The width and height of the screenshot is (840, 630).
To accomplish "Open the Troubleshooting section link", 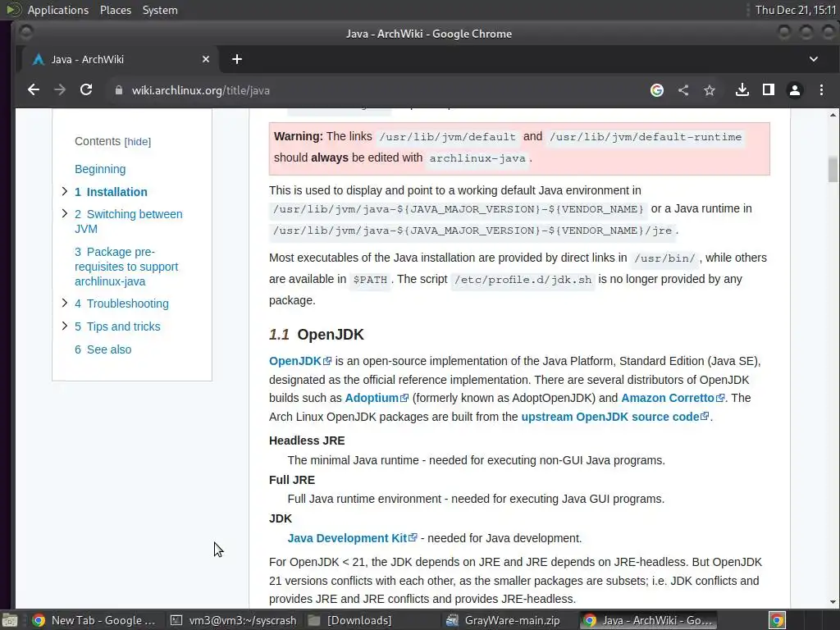I will [x=121, y=304].
